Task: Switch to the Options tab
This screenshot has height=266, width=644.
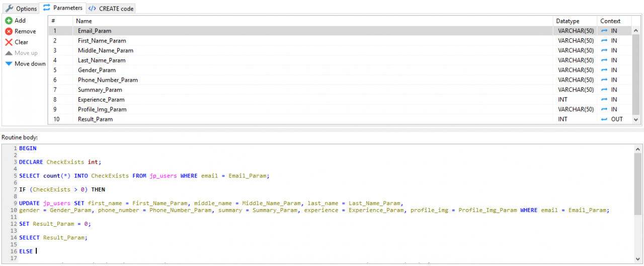Action: coord(21,9)
